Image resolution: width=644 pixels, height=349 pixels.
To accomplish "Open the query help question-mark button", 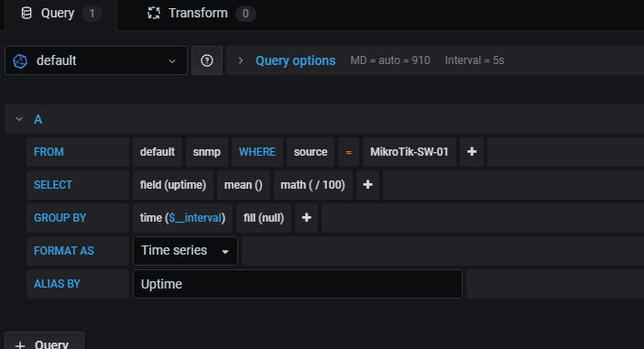I will tap(207, 60).
